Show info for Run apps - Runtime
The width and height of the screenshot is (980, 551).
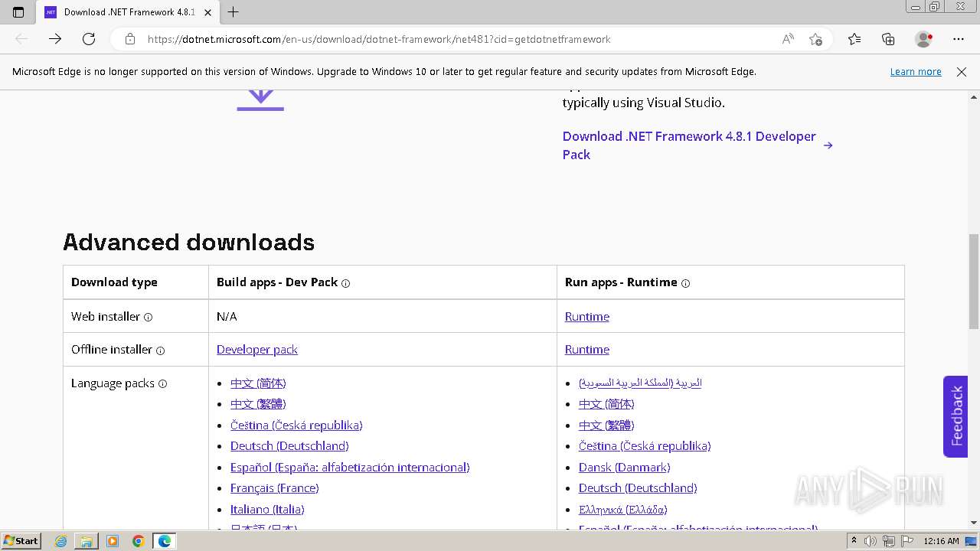click(685, 283)
